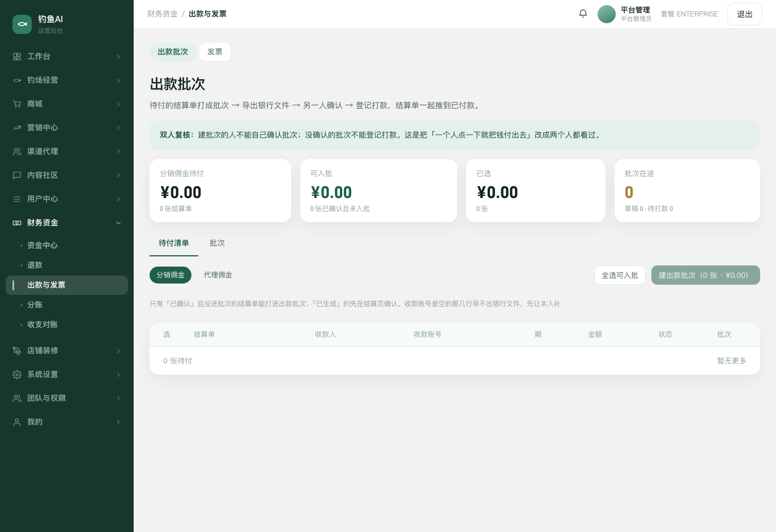The width and height of the screenshot is (776, 532).
Task: Click the 我的 person icon
Action: click(x=17, y=422)
